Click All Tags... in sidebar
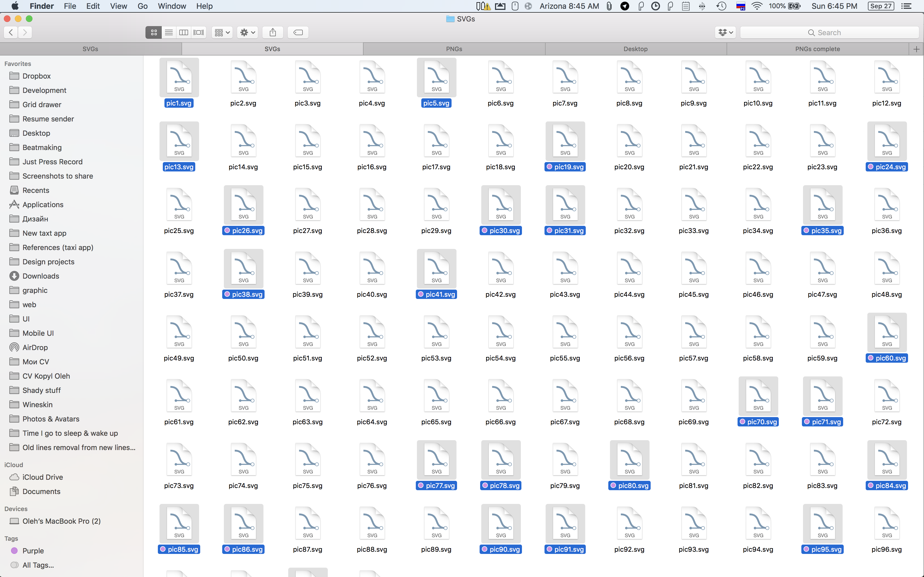This screenshot has height=577, width=924. coord(38,565)
